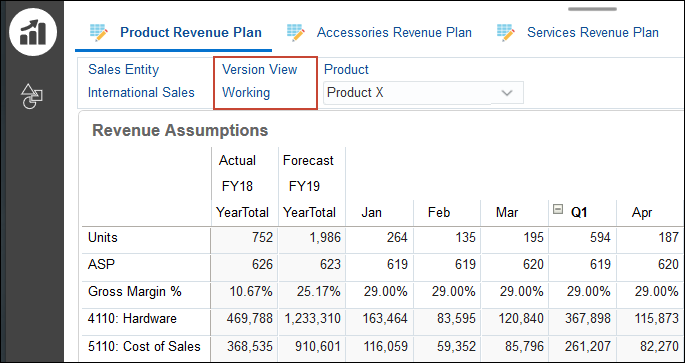Click the Sales Entity label

[x=124, y=69]
